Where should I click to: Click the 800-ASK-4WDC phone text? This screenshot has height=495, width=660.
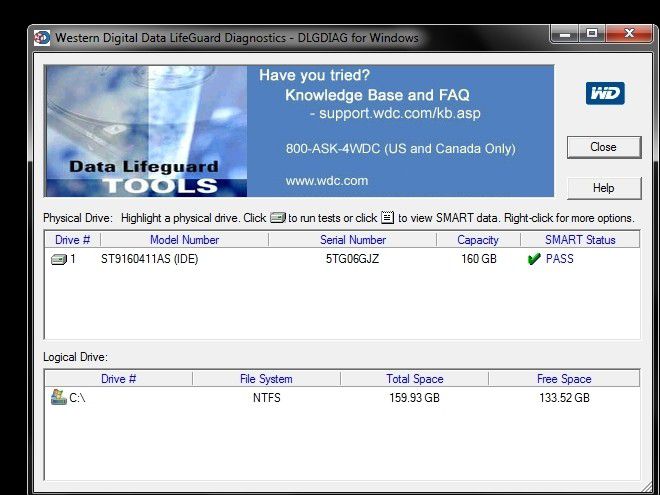pos(400,149)
